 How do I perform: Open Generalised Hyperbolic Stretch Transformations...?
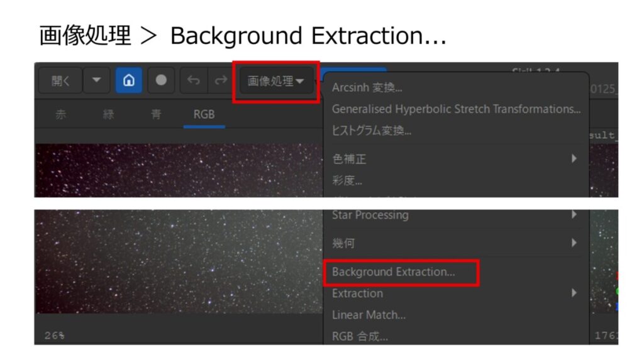(x=456, y=109)
